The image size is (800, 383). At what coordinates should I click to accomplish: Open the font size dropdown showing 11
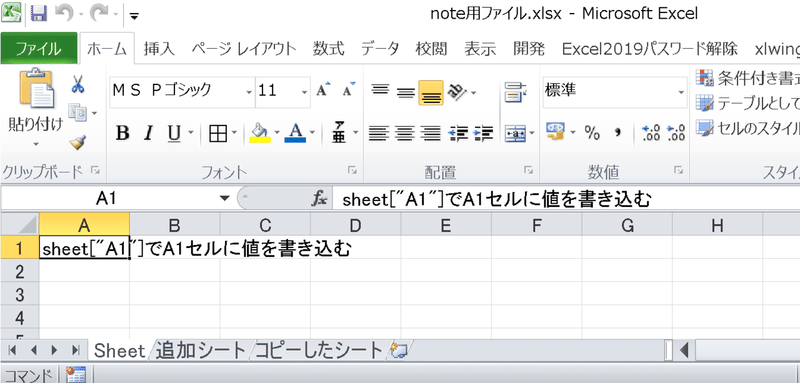(305, 92)
